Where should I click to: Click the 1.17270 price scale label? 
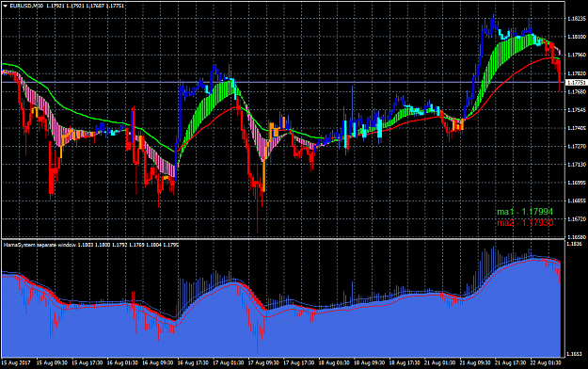[577, 147]
